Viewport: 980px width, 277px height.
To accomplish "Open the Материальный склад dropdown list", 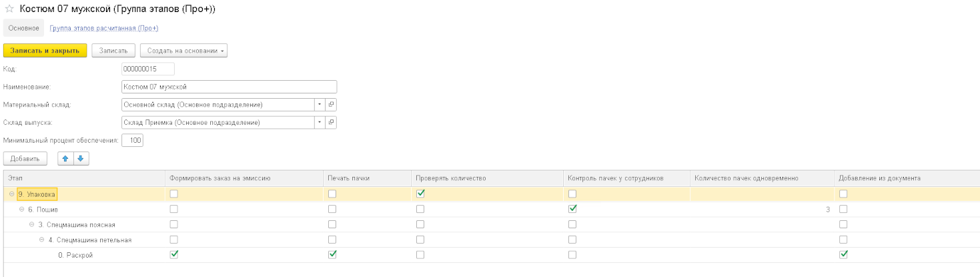I will [319, 105].
